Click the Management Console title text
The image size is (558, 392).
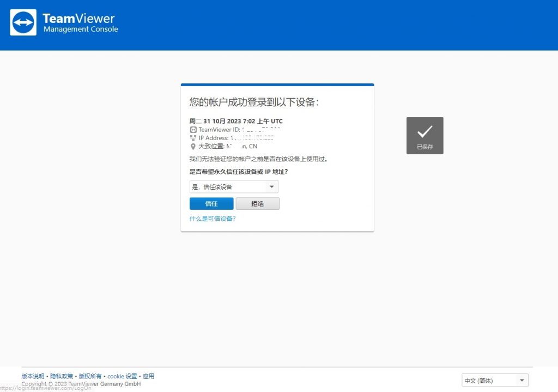point(81,29)
